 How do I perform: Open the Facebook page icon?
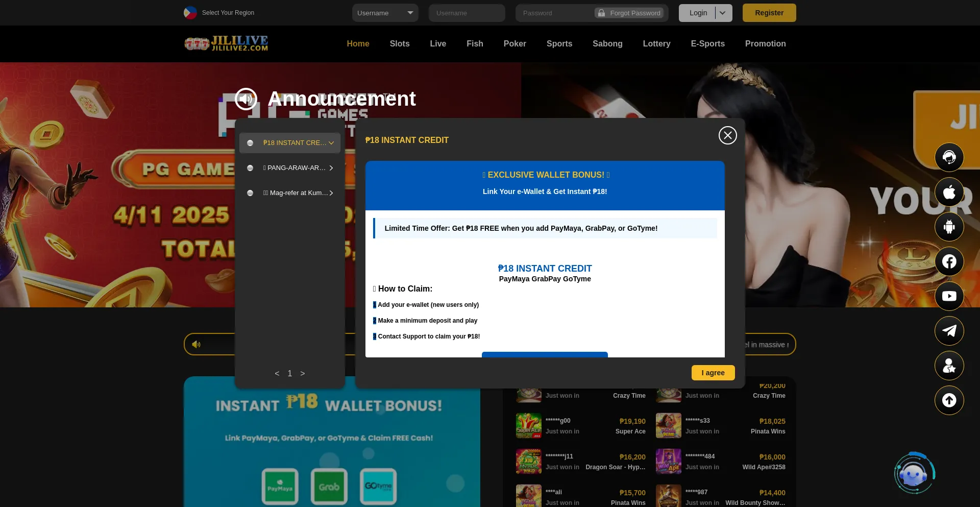(948, 261)
